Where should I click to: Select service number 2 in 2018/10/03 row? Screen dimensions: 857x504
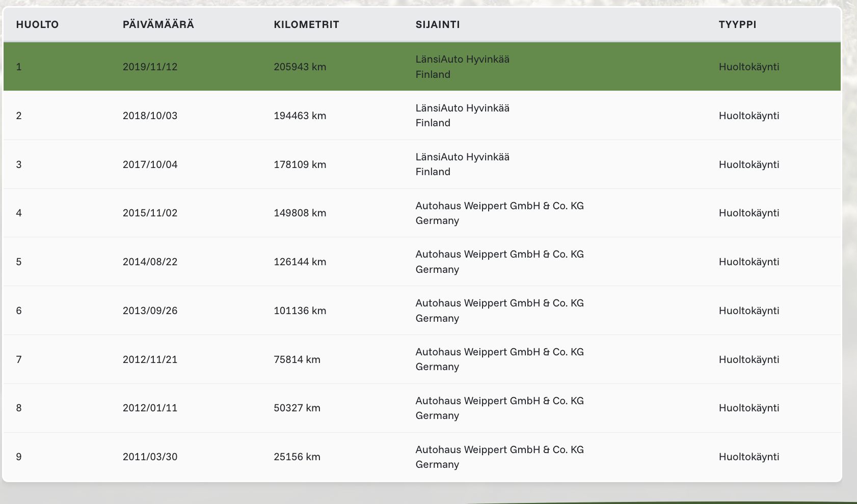click(x=19, y=116)
